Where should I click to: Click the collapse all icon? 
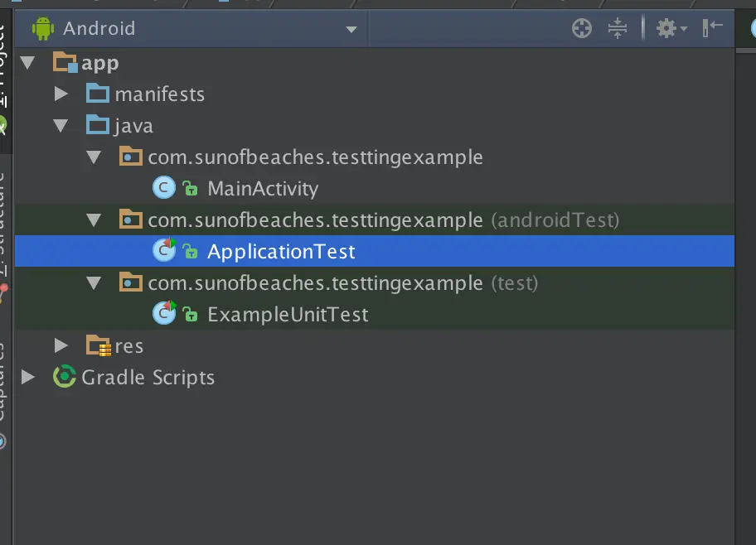tap(618, 29)
